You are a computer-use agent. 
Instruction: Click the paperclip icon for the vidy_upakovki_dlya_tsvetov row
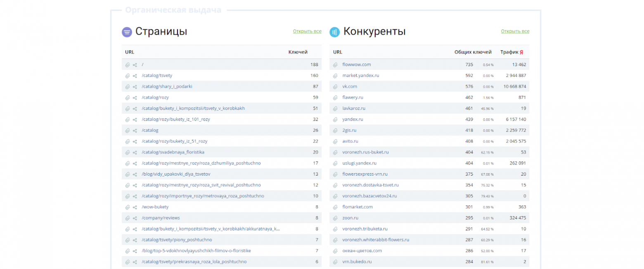128,174
